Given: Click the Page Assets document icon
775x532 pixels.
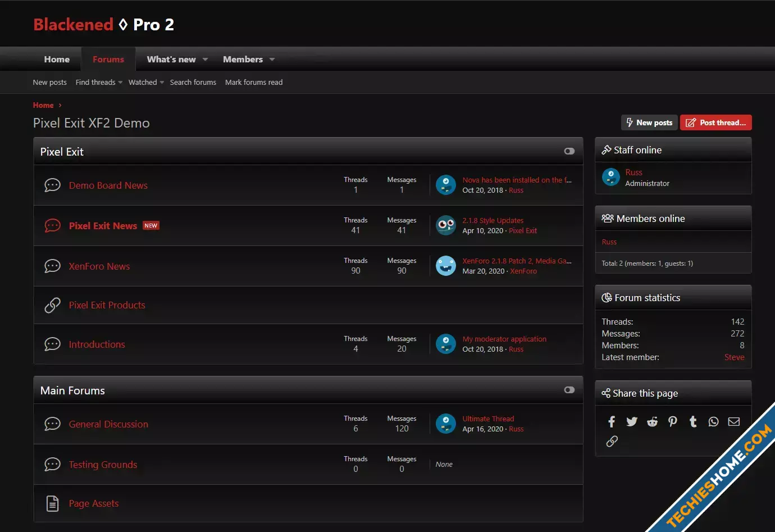Looking at the screenshot, I should click(x=52, y=503).
